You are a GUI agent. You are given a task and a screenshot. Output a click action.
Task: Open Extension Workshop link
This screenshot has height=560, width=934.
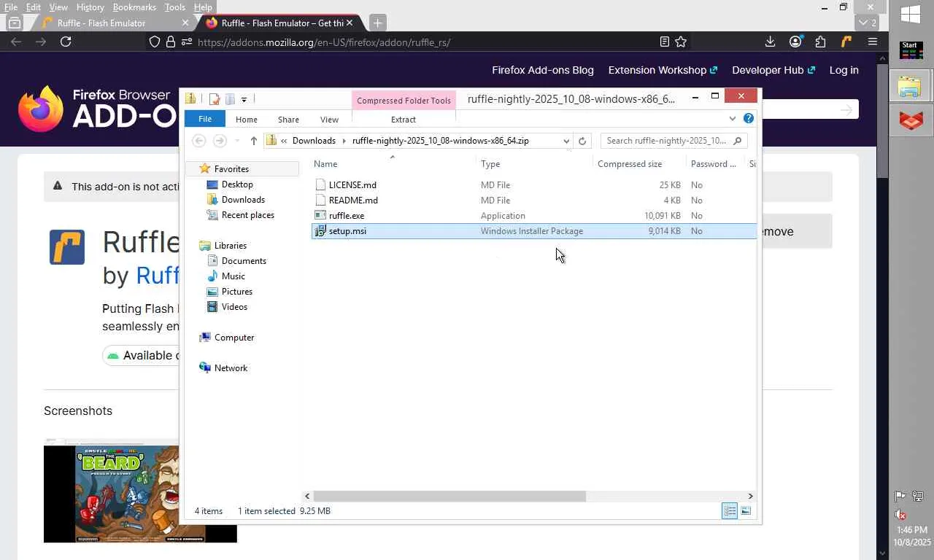663,70
